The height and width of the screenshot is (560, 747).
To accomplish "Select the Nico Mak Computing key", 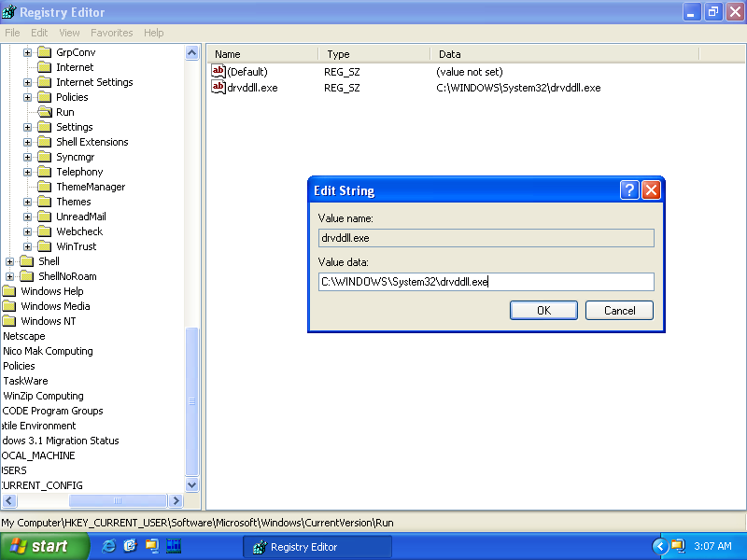I will tap(48, 351).
